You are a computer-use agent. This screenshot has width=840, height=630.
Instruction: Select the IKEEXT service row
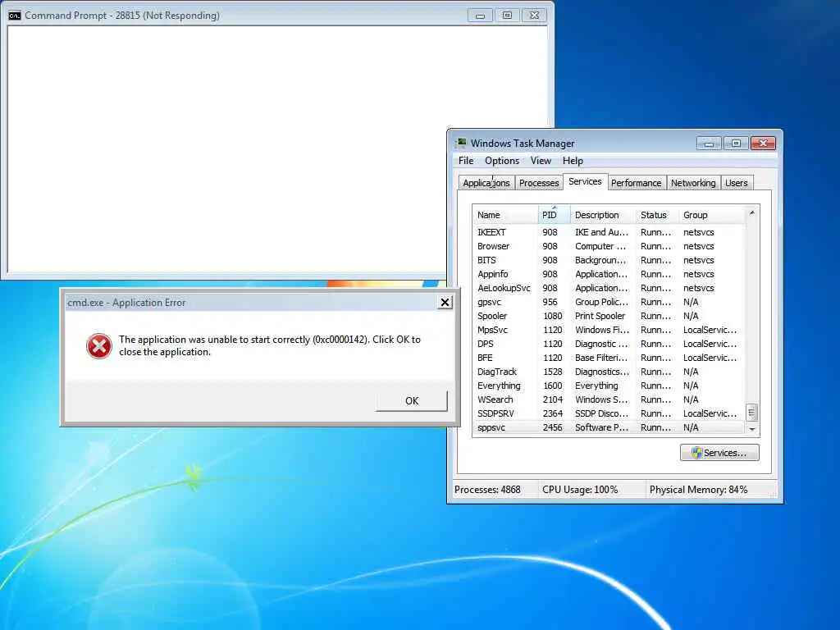609,232
